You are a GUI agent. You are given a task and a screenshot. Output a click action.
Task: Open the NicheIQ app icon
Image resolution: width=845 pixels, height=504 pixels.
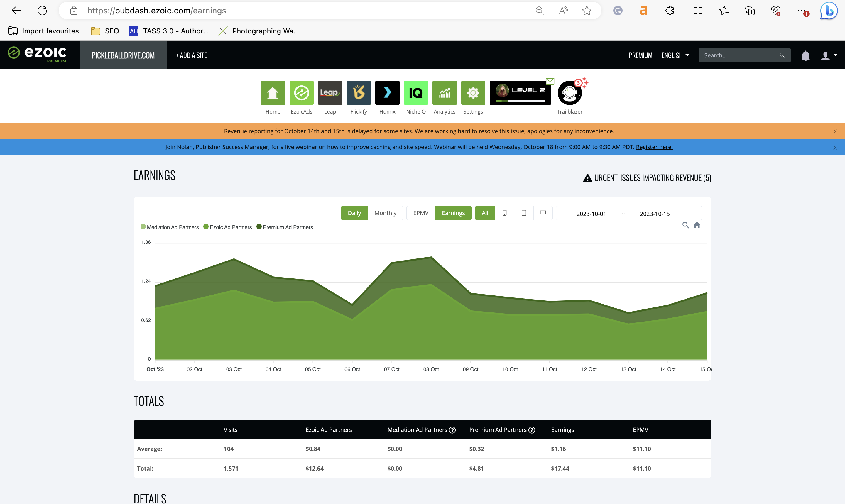[416, 93]
